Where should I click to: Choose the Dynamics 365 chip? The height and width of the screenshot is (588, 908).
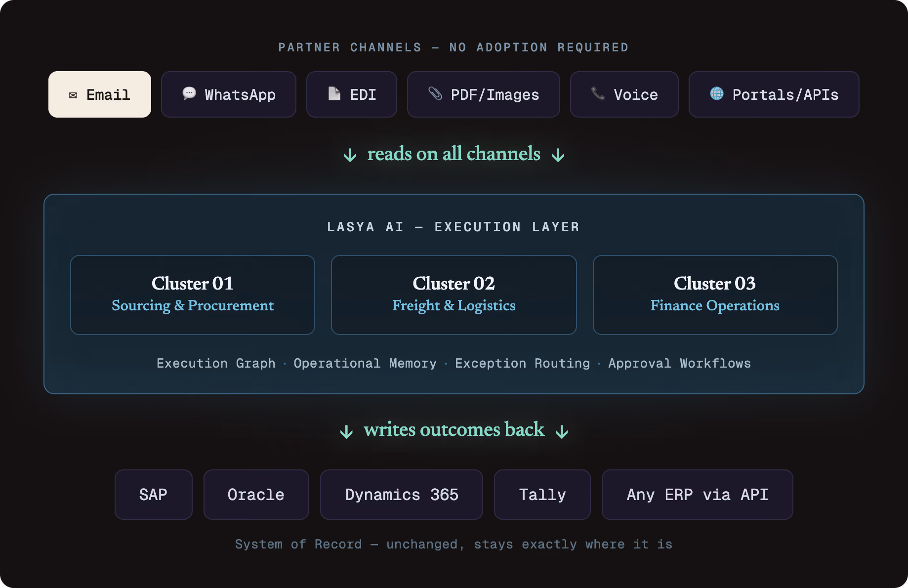point(402,495)
